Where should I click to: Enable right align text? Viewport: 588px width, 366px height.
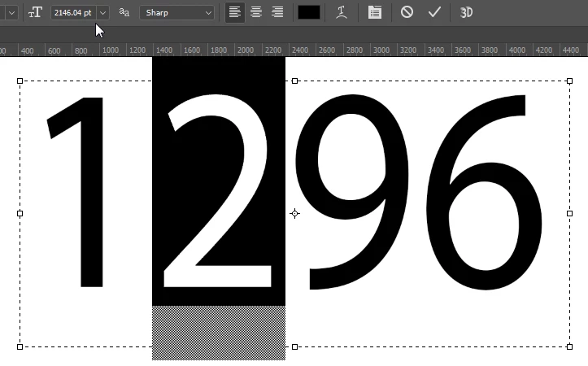tap(277, 12)
